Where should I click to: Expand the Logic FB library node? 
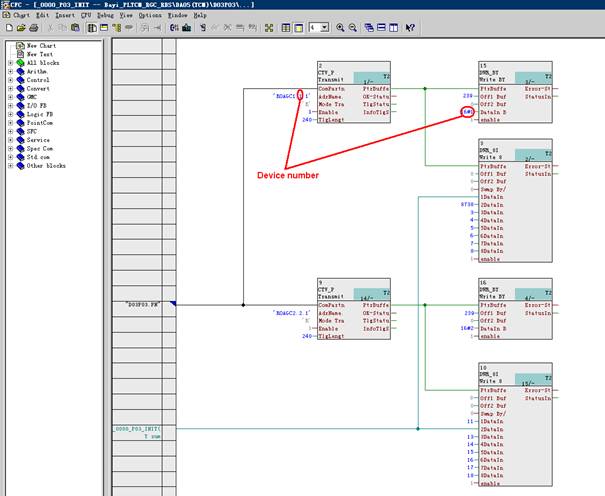pos(10,114)
